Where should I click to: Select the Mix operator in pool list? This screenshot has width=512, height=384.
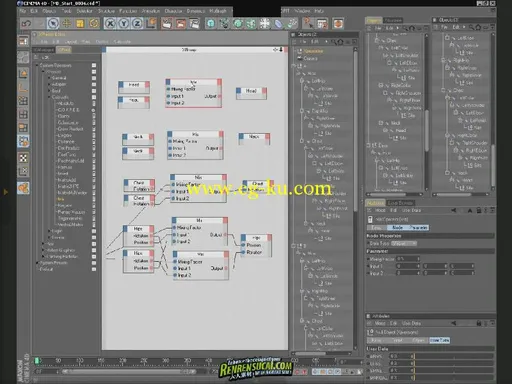tap(60, 199)
